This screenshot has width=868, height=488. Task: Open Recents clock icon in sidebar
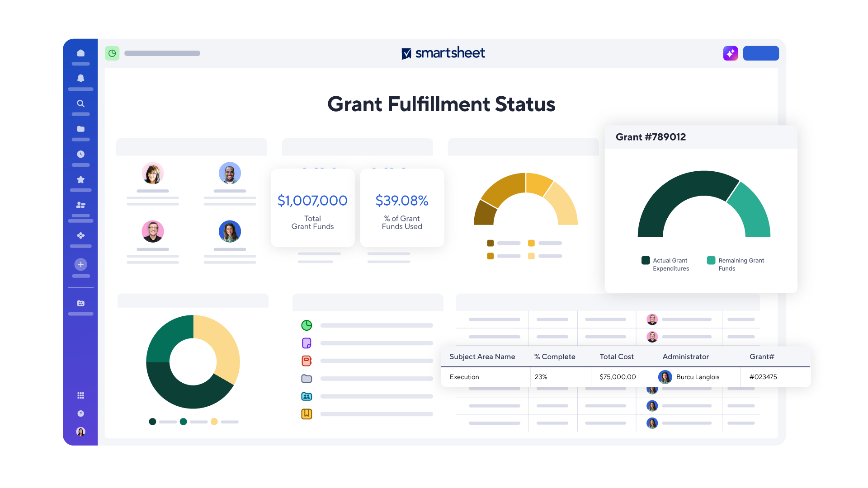[x=80, y=154]
